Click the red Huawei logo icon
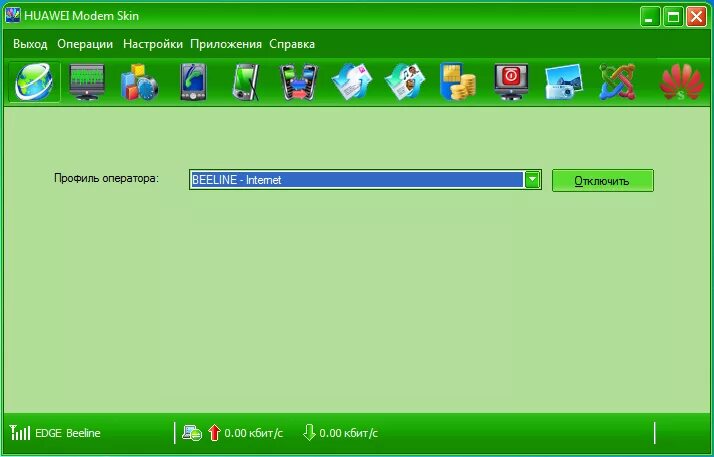714x457 pixels. pos(681,82)
